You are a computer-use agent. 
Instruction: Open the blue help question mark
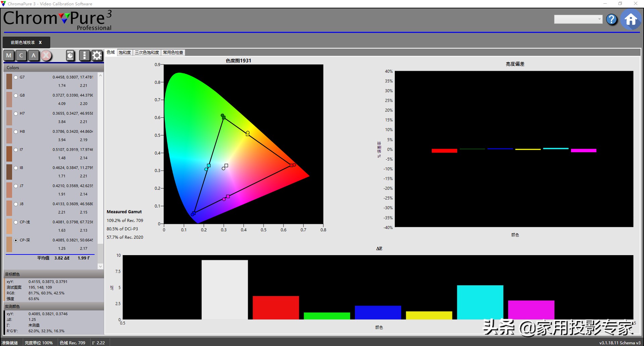pyautogui.click(x=611, y=19)
